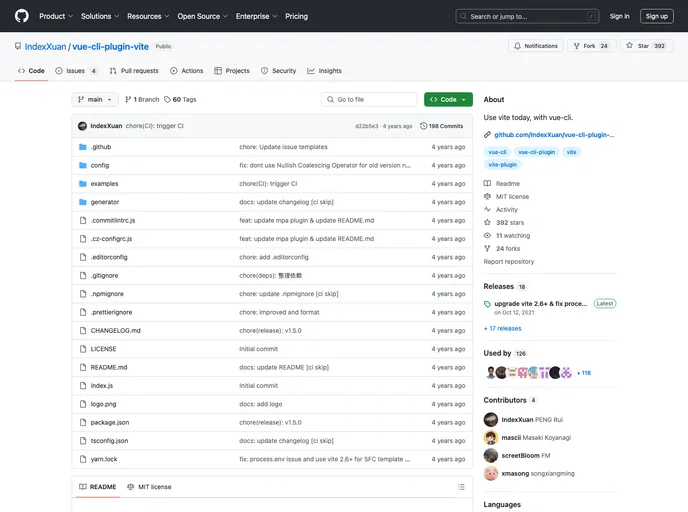Viewport: 688px width, 512px height.
Task: Open the .editorconfig file
Action: click(109, 258)
